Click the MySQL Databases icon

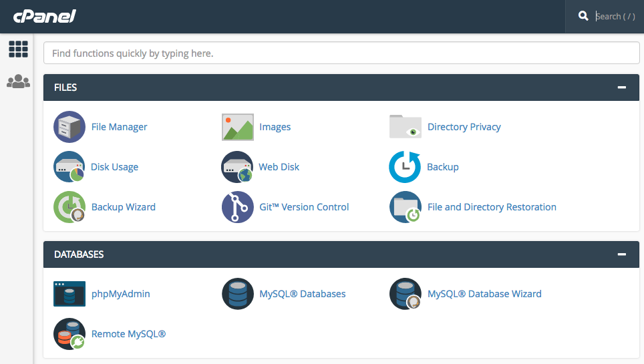tap(238, 294)
